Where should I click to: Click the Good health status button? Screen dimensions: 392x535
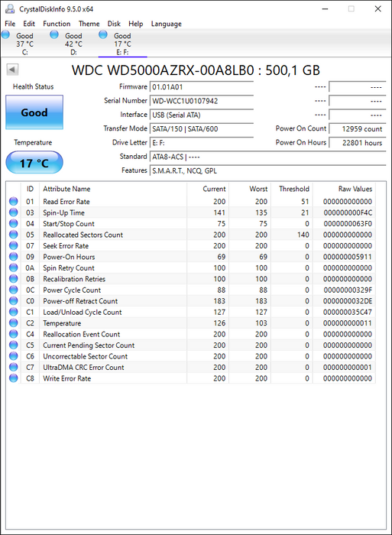tap(34, 112)
